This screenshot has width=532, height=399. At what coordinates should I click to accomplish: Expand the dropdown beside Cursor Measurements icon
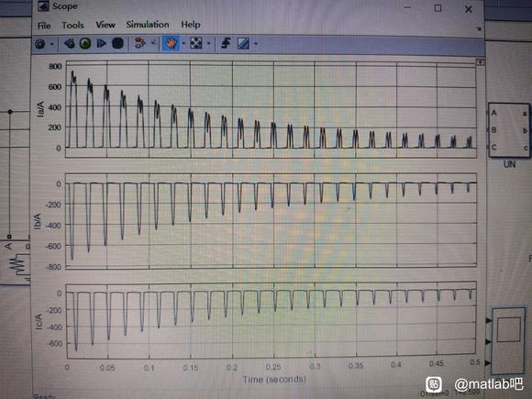tap(256, 44)
